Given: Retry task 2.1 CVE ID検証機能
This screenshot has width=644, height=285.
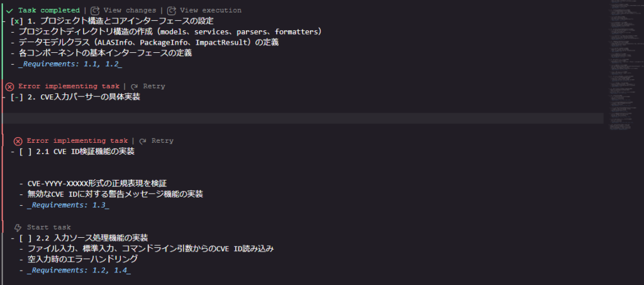Looking at the screenshot, I should (163, 142).
